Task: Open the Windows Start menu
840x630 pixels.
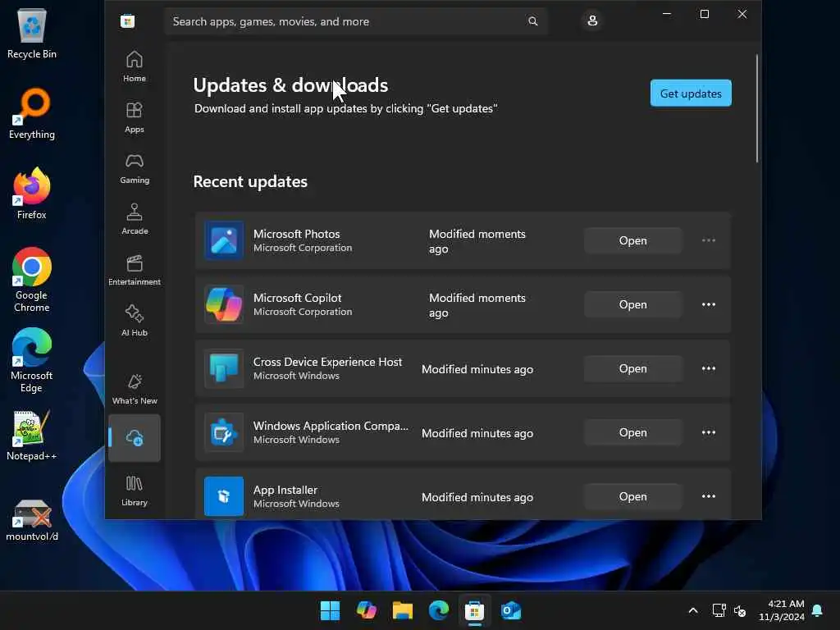Action: [330, 610]
